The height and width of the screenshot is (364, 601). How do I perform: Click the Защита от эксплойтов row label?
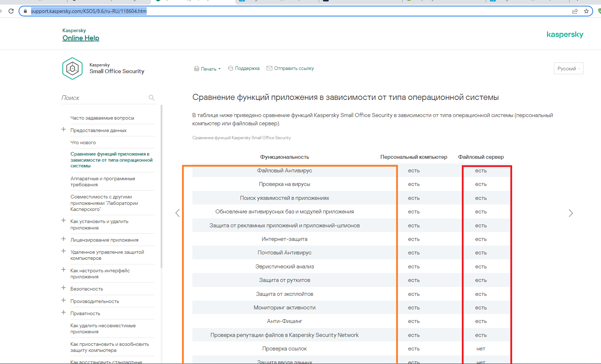tap(284, 294)
